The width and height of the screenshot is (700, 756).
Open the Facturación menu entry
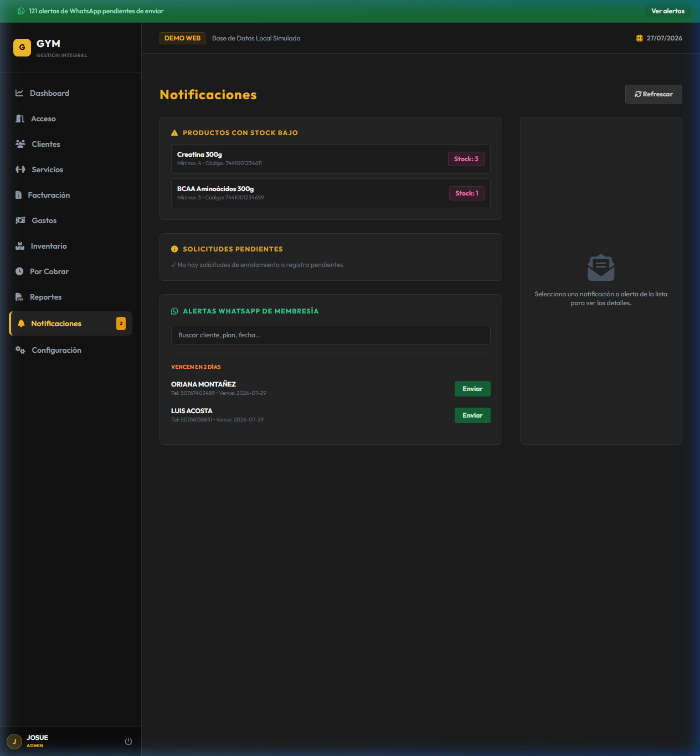tap(71, 195)
